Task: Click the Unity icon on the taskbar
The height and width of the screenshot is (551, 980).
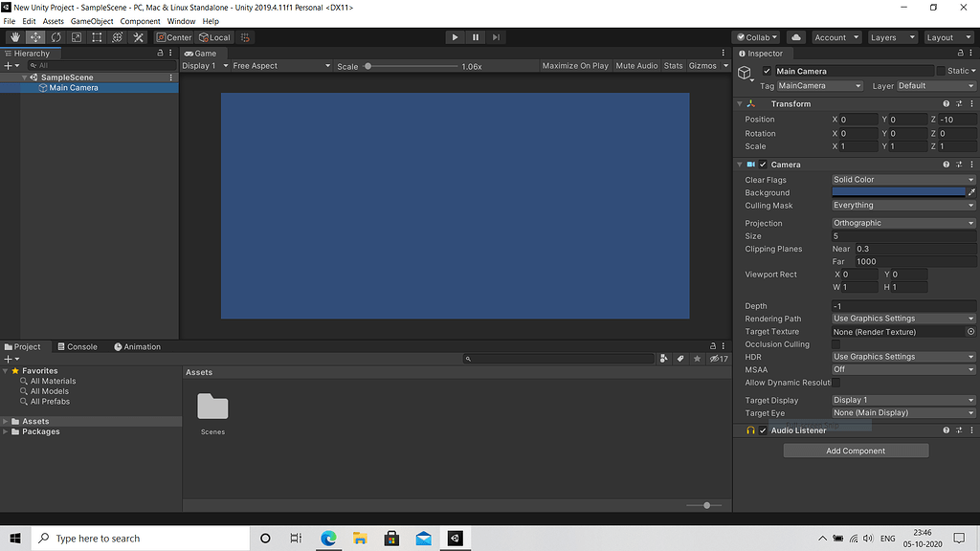Action: 454,538
